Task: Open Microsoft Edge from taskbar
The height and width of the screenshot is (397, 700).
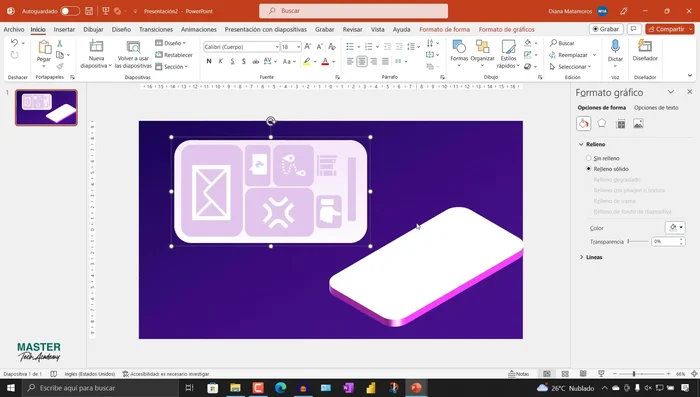Action: (x=280, y=388)
